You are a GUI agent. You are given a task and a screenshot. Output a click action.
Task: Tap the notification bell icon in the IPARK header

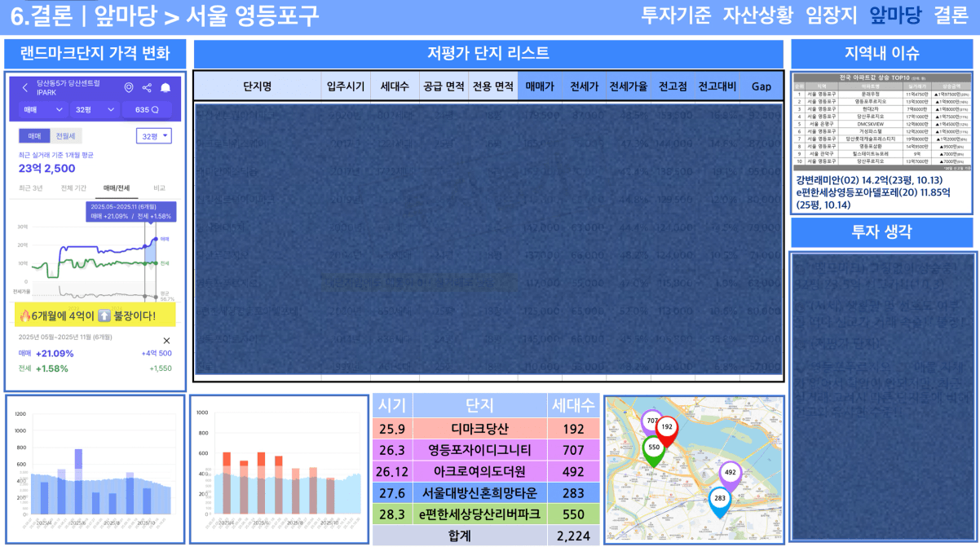click(166, 87)
